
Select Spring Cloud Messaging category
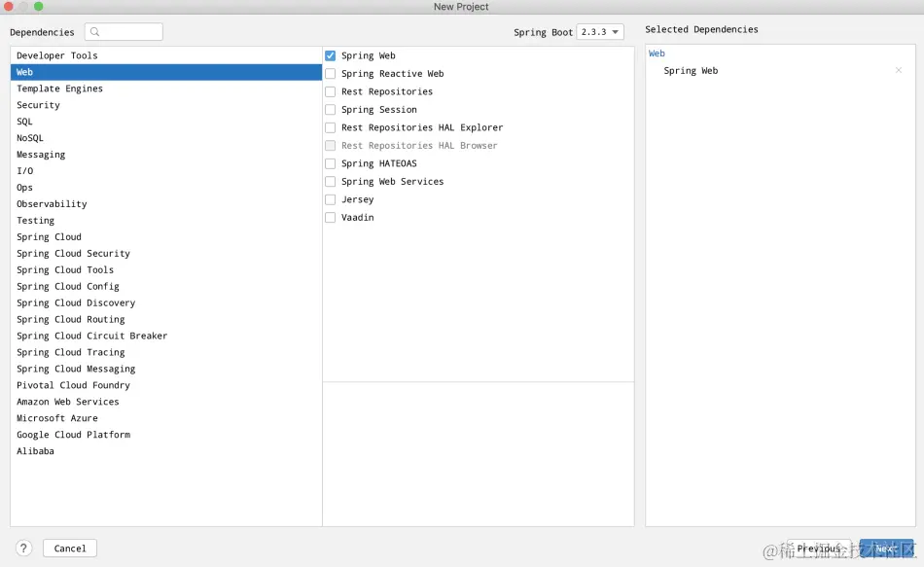tap(166, 369)
